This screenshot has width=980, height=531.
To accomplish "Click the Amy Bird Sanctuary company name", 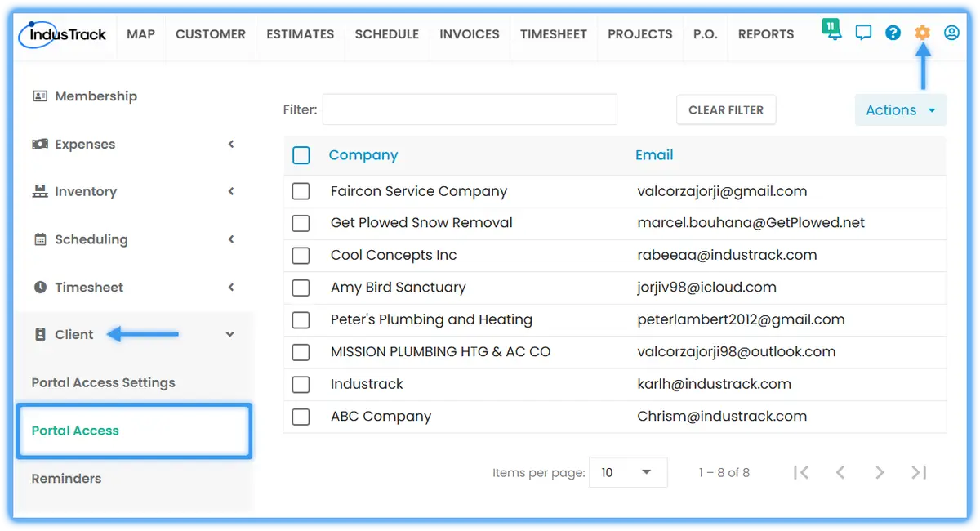I will coord(398,288).
